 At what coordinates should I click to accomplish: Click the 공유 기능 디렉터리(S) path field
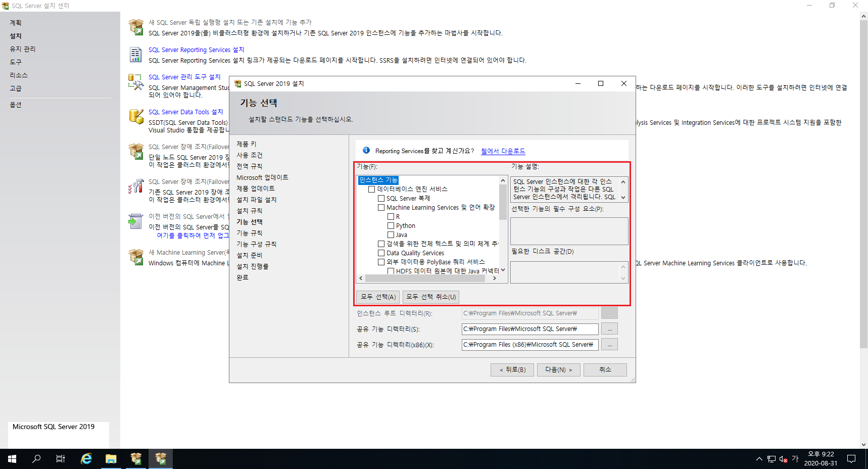coord(530,329)
